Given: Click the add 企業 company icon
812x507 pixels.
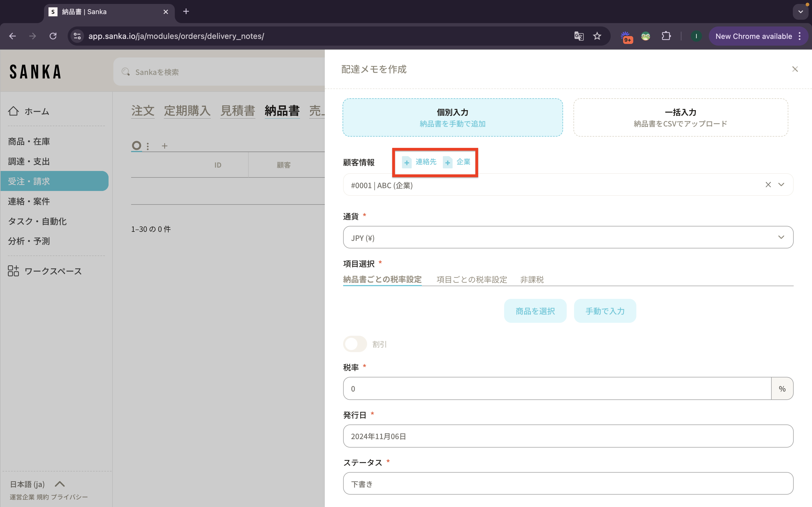Looking at the screenshot, I should (x=448, y=162).
